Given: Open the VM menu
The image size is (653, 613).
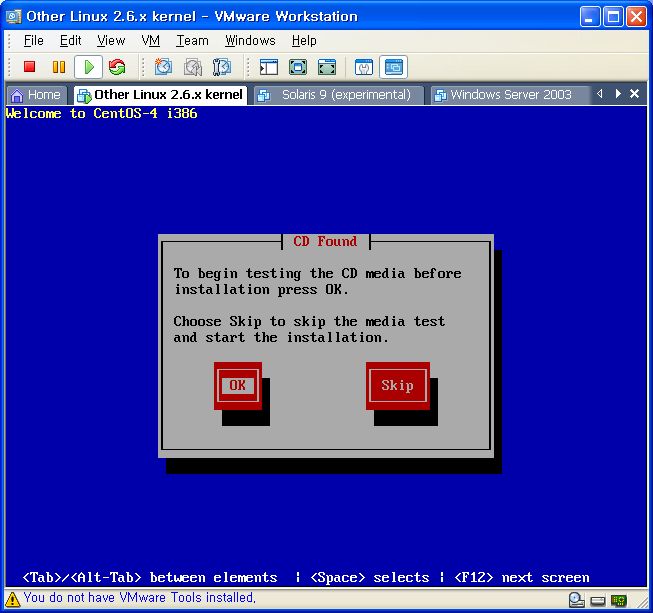Looking at the screenshot, I should pos(150,40).
